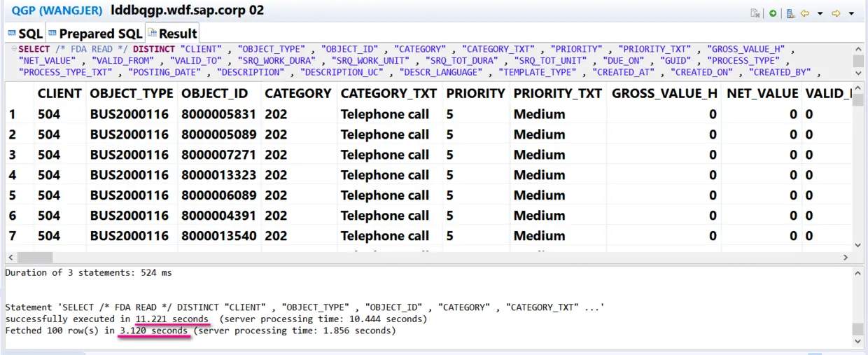
Task: Click the OBJECT_TYPE column header
Action: click(x=132, y=93)
